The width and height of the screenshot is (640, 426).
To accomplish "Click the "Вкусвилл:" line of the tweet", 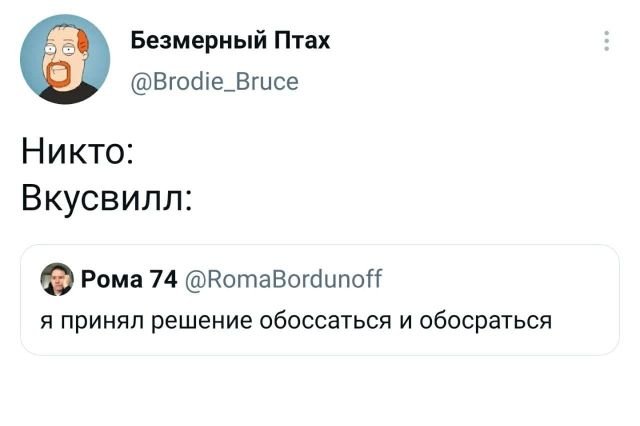I will pos(107,194).
